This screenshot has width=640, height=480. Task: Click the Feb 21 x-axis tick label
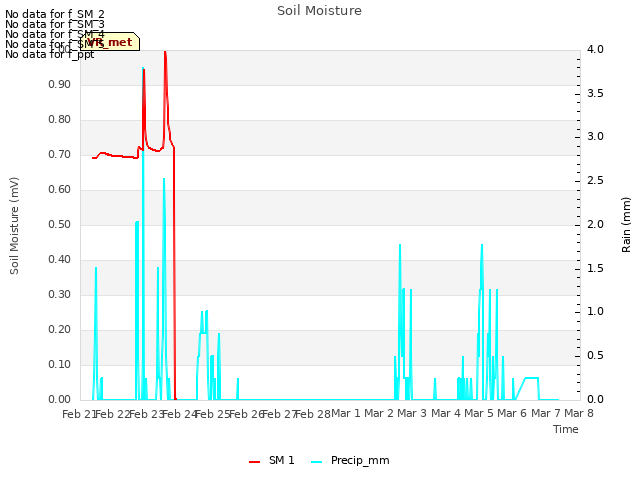(79, 414)
